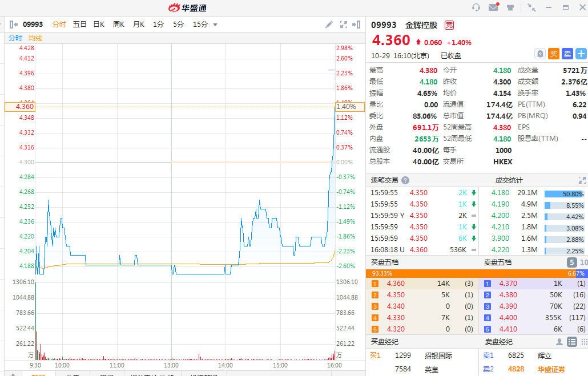Open the skin theme shirt icon
This screenshot has height=376, width=588.
[510, 7]
